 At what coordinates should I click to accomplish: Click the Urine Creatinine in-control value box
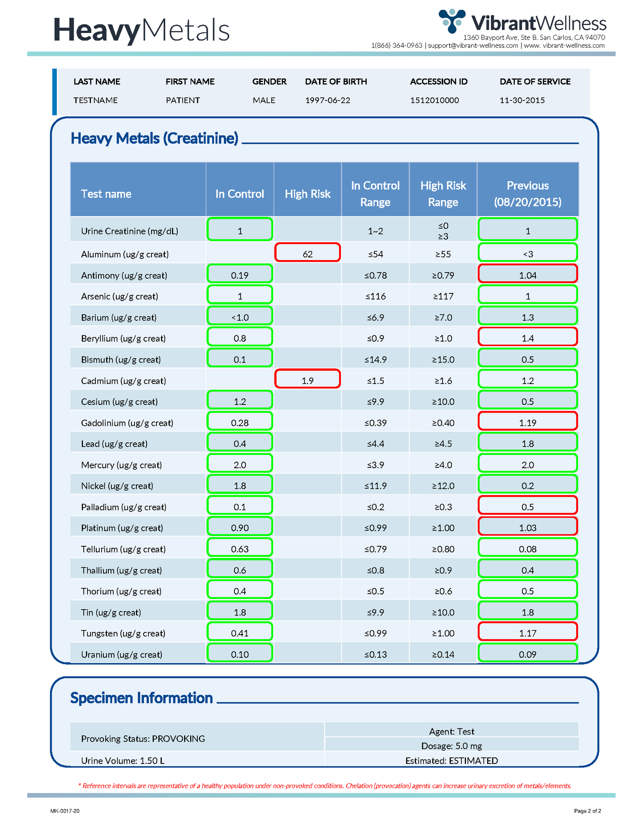(240, 230)
